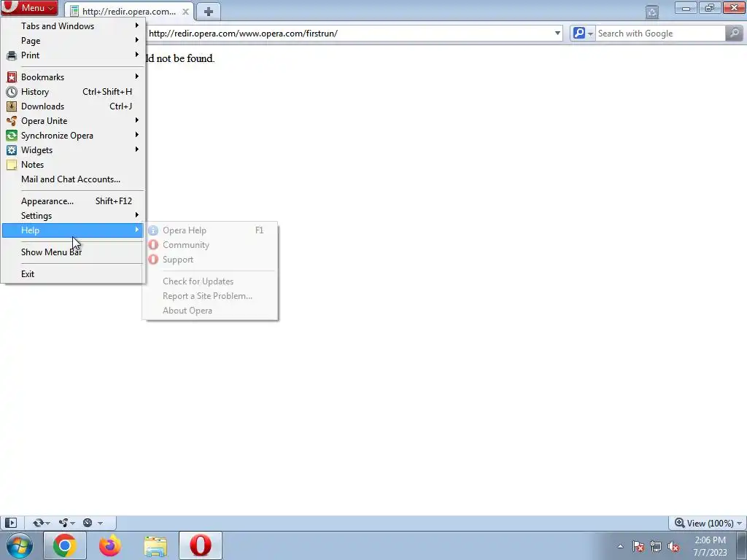This screenshot has height=560, width=747.
Task: Click the Widgets gear icon
Action: pos(12,150)
